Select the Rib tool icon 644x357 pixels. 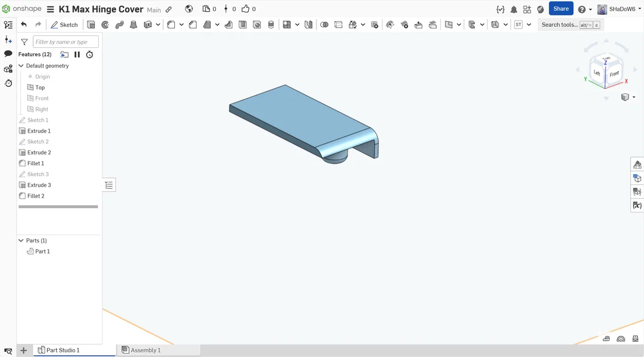click(229, 25)
